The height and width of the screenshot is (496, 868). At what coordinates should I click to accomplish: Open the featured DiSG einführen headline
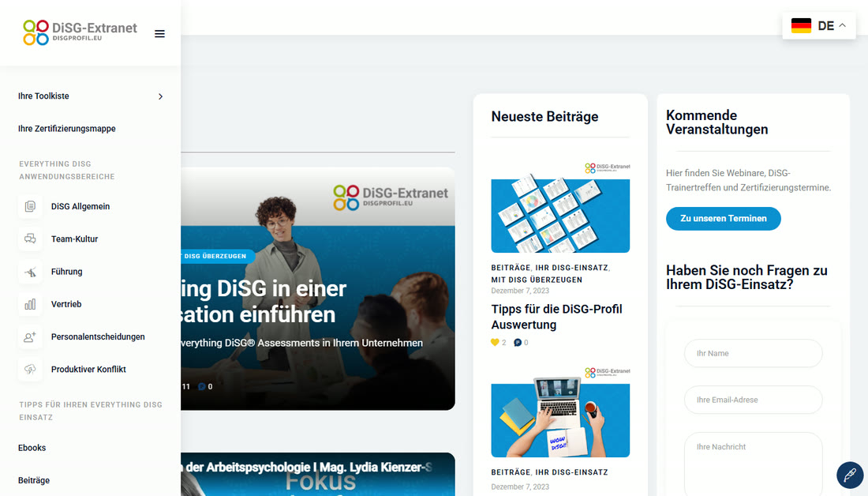point(264,302)
